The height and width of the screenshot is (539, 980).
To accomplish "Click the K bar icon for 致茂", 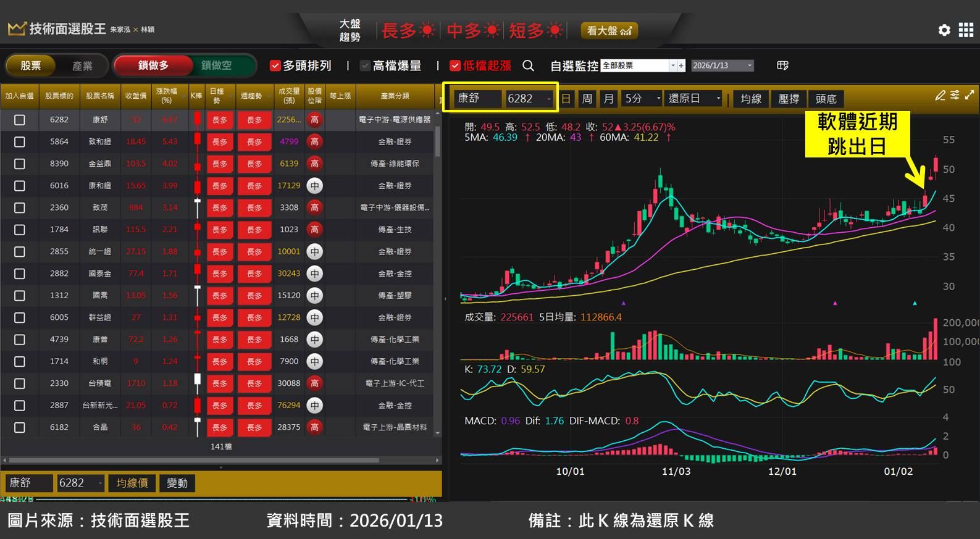I will tap(197, 208).
